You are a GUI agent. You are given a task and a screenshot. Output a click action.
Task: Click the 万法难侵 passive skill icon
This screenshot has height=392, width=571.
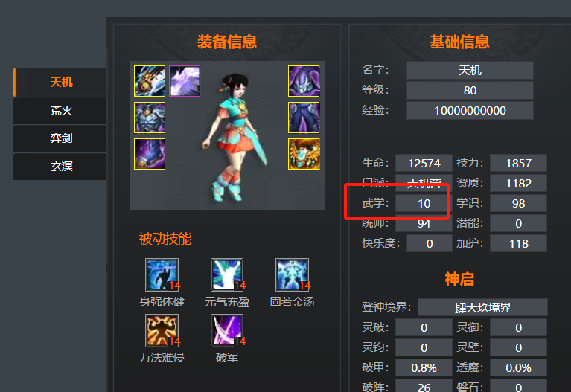(162, 330)
